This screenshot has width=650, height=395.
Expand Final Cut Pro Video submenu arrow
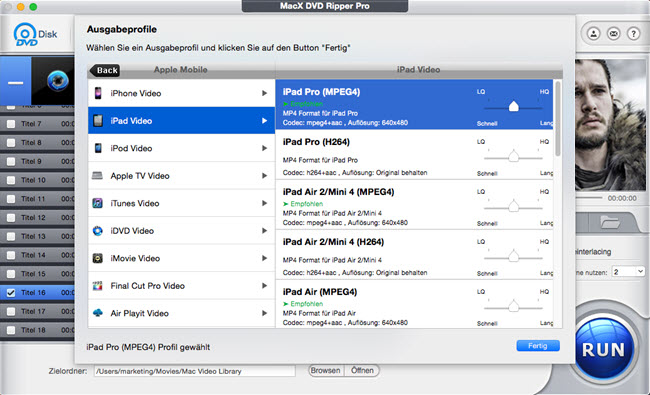pos(264,286)
